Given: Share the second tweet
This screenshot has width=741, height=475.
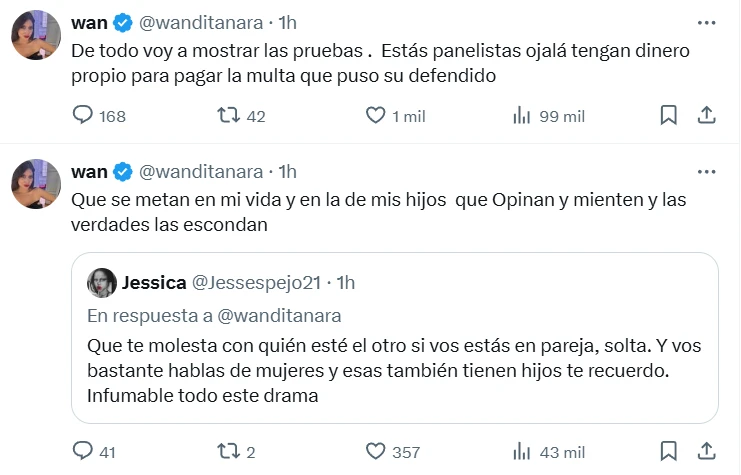Looking at the screenshot, I should 705,452.
